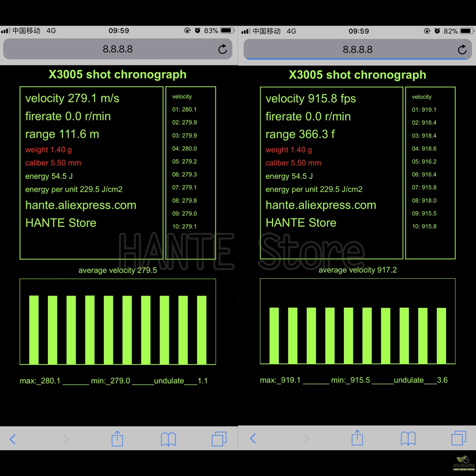Tap first bar in left velocity chart

(x=34, y=329)
